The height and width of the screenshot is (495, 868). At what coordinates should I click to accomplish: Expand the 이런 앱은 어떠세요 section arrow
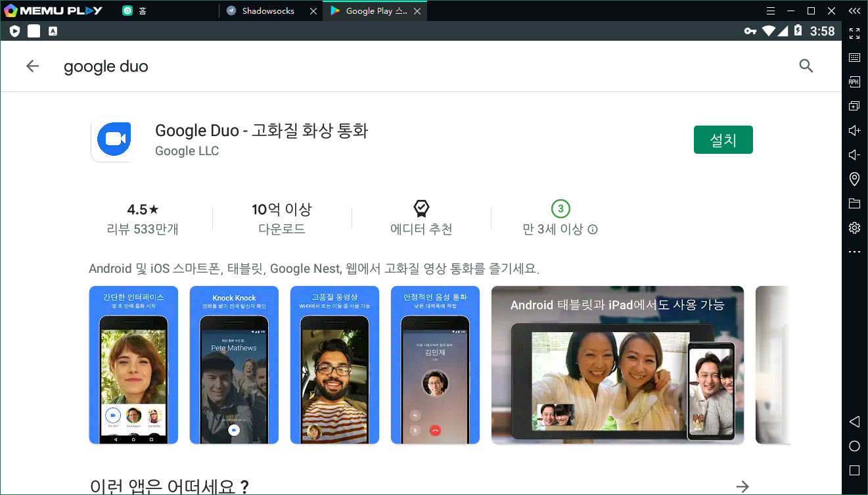(x=742, y=486)
